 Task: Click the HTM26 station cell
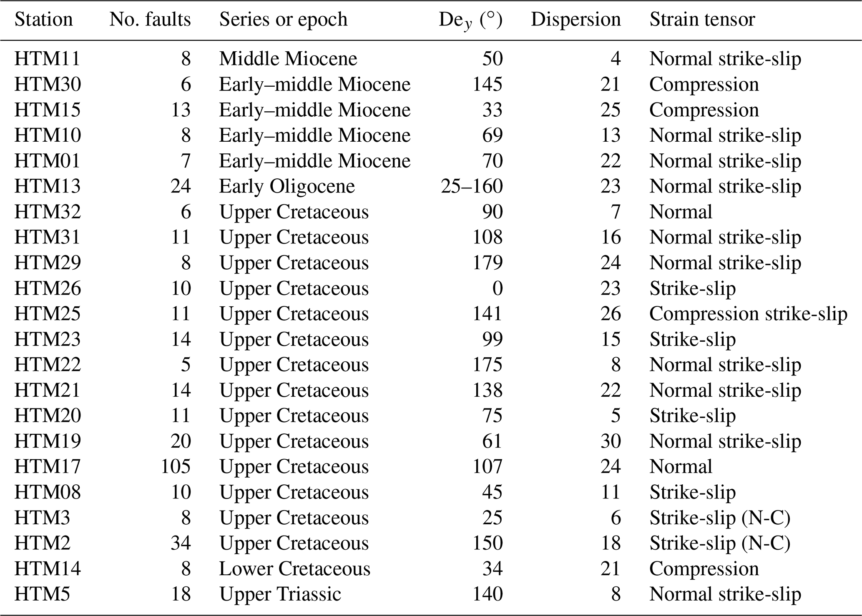[x=48, y=288]
